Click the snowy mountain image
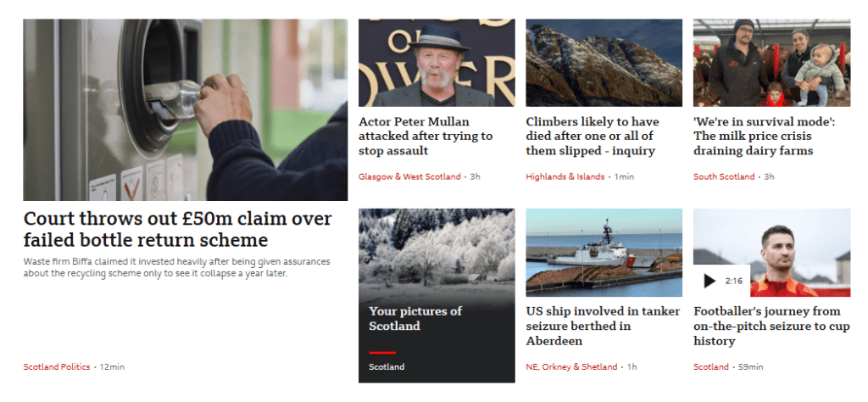 coord(604,63)
